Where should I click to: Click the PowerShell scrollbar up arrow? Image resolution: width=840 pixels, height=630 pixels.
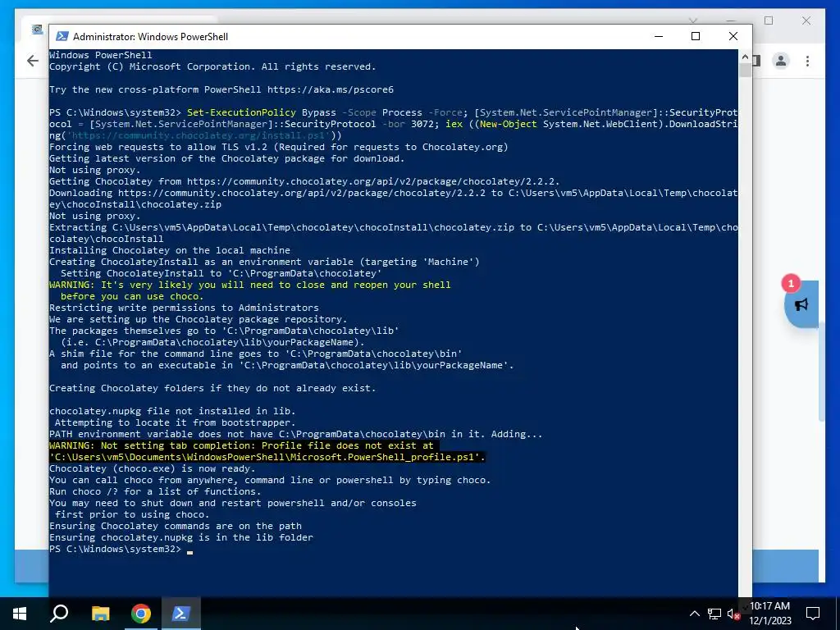pos(745,57)
